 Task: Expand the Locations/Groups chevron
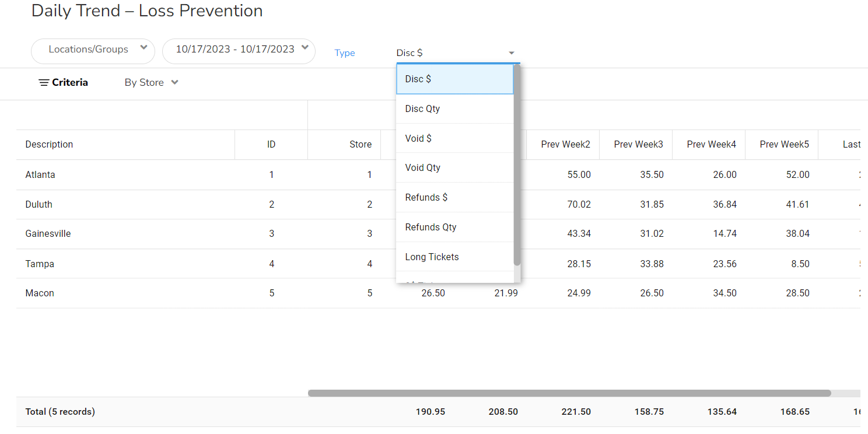(x=143, y=48)
